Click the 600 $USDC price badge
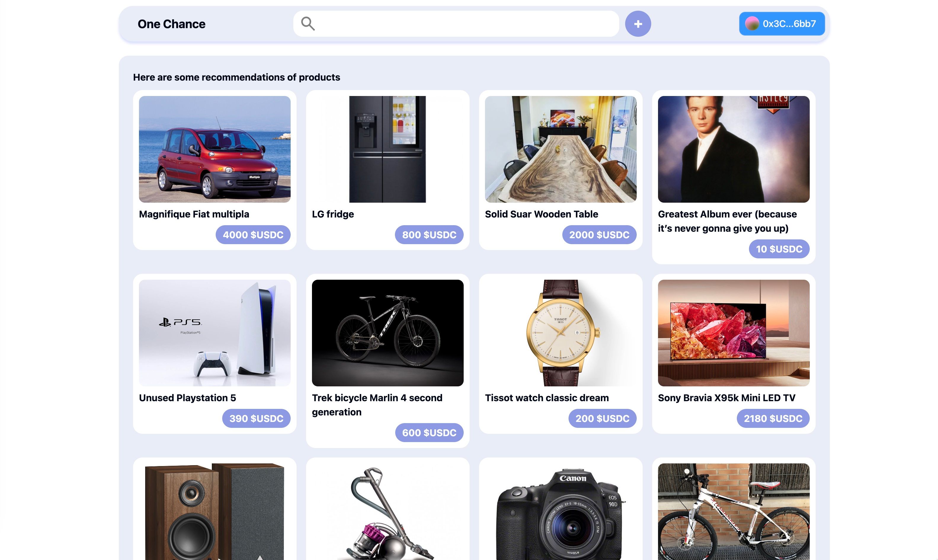 pos(429,433)
